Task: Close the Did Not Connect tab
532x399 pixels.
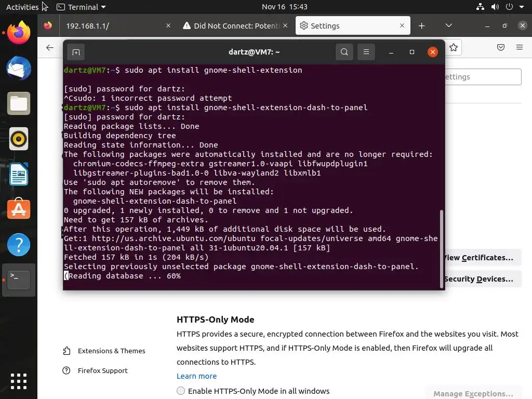Action: coord(285,25)
